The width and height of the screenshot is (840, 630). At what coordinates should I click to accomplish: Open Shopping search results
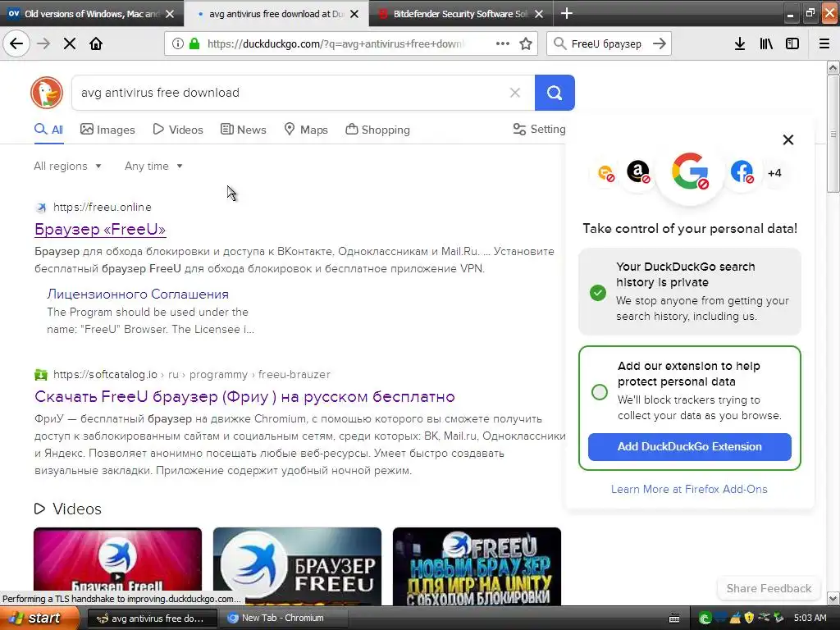click(x=377, y=130)
